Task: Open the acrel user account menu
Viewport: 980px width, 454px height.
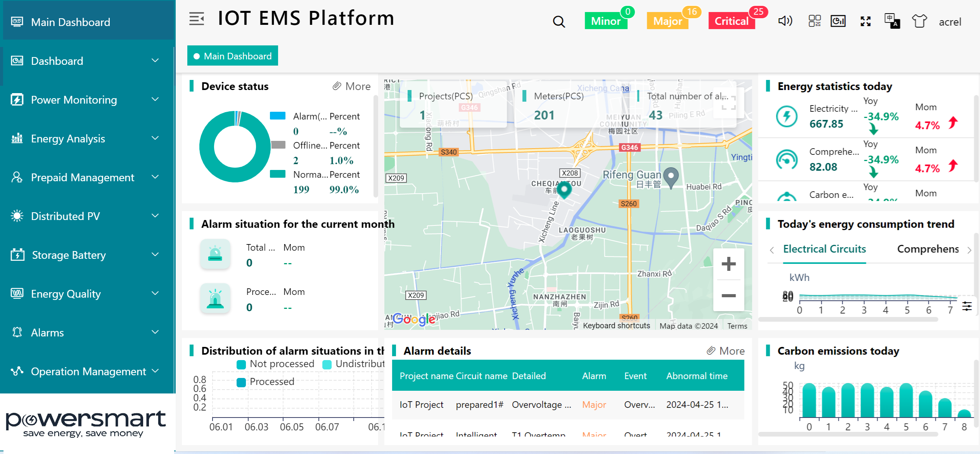Action: tap(950, 22)
